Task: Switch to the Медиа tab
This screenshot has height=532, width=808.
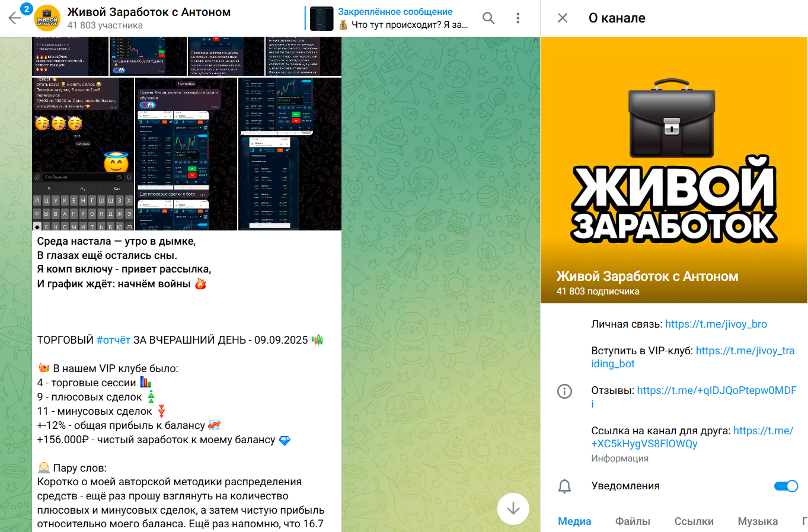Action: coord(574,521)
